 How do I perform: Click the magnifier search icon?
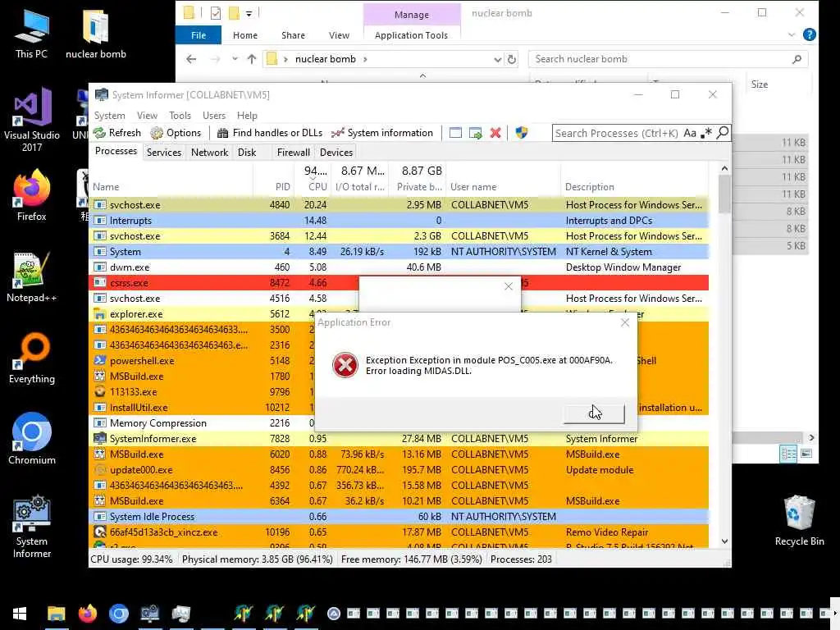[723, 132]
